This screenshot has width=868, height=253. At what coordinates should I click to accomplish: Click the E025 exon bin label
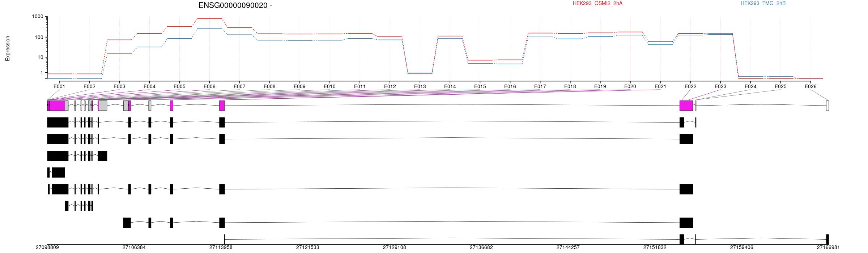click(x=780, y=86)
